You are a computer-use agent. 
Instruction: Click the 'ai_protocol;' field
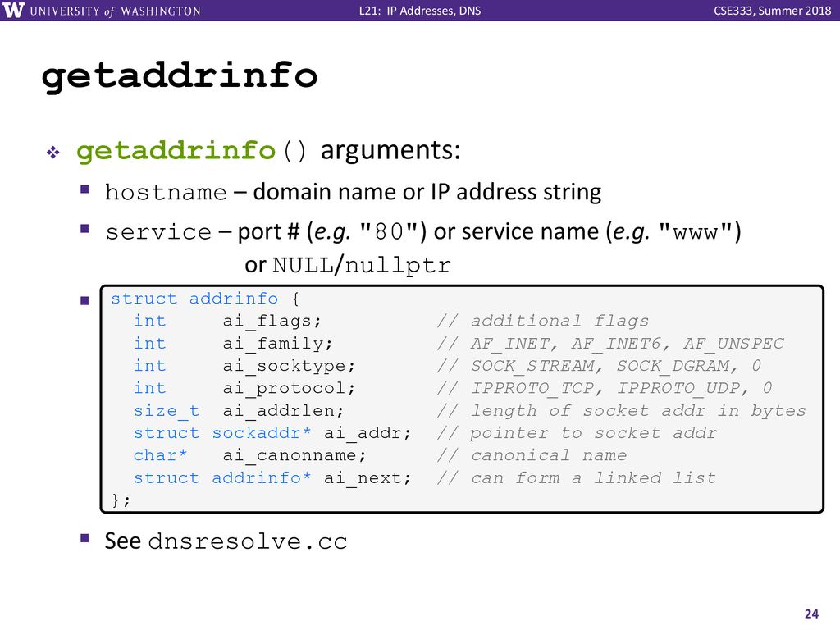289,388
